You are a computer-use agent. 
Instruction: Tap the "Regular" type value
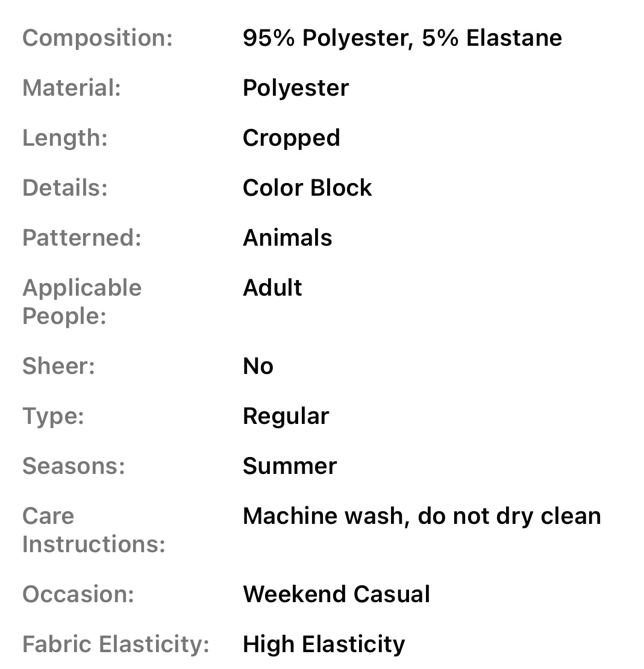[286, 416]
